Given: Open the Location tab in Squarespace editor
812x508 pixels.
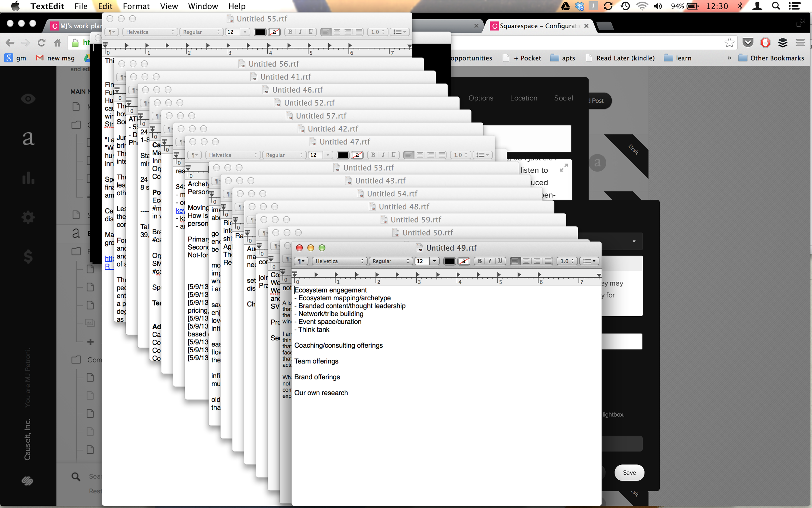Looking at the screenshot, I should coord(523,98).
